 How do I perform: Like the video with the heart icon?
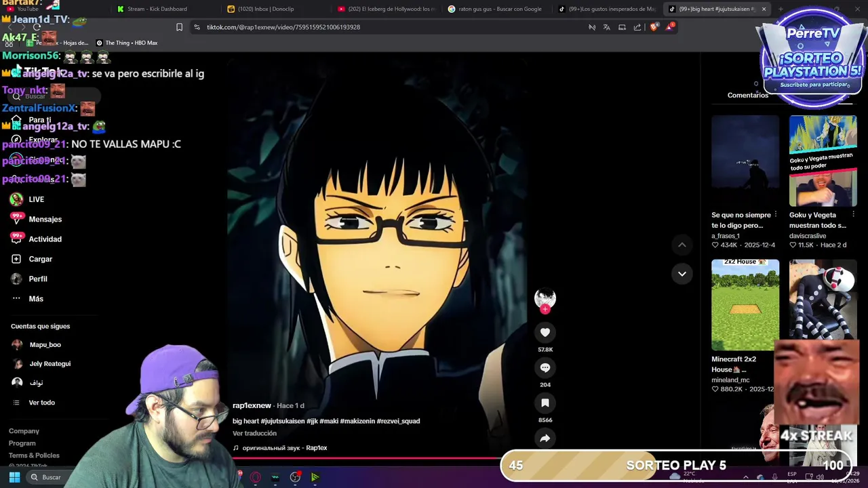point(545,332)
